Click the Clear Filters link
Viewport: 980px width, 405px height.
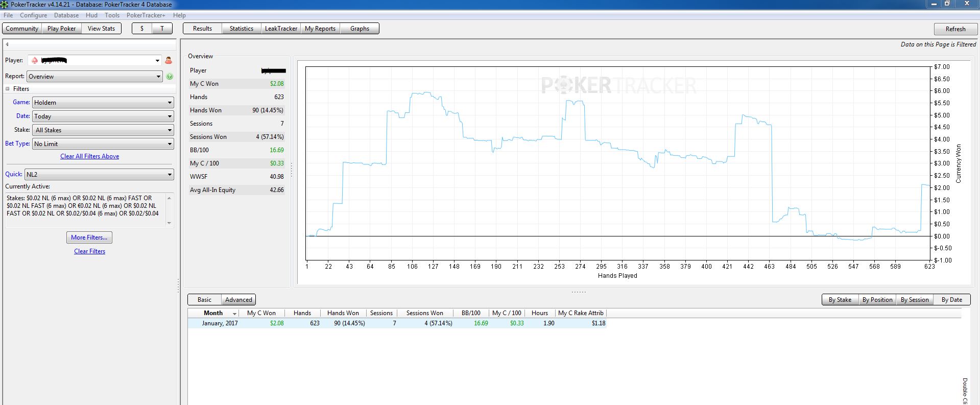(x=90, y=251)
